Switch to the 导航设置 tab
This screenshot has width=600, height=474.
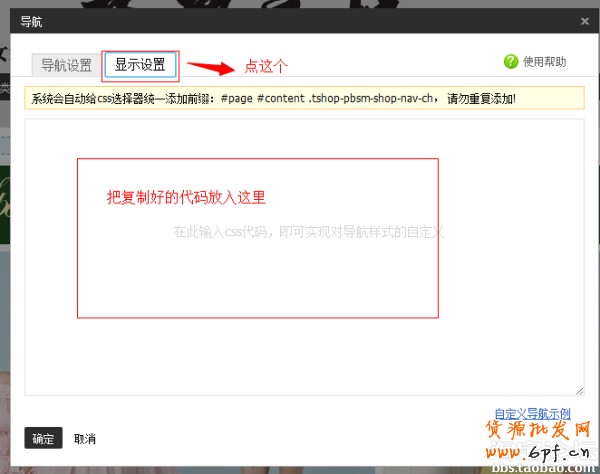66,66
